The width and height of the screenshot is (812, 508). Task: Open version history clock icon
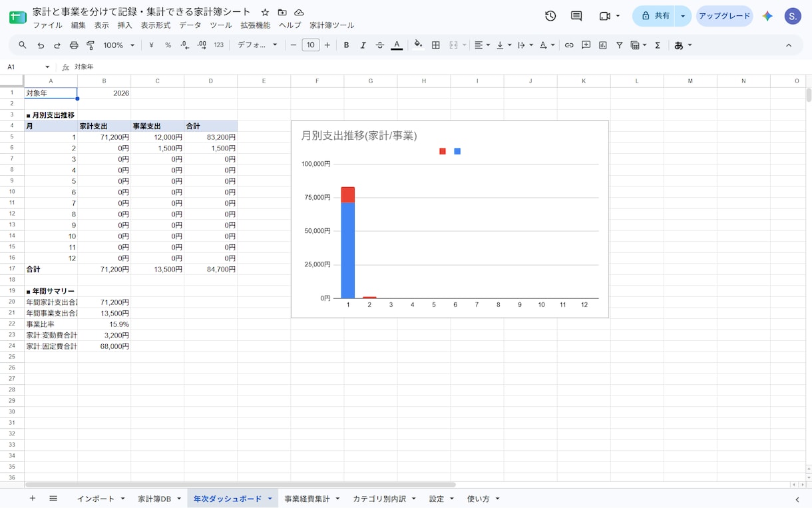(x=550, y=16)
